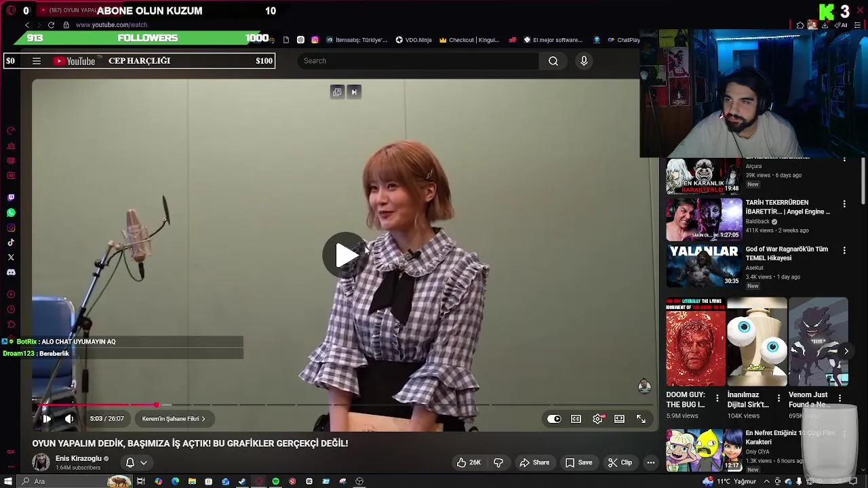Mute the video volume speaker icon
This screenshot has width=868, height=488.
(68, 419)
